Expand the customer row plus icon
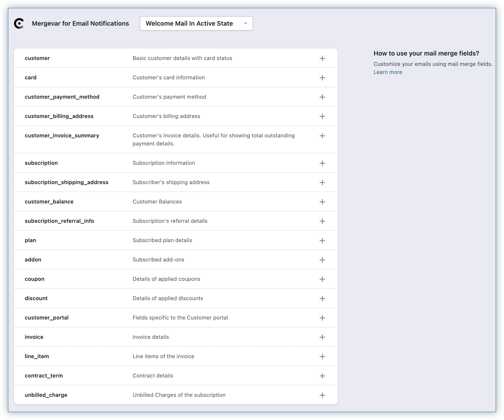The height and width of the screenshot is (420, 504). point(322,58)
